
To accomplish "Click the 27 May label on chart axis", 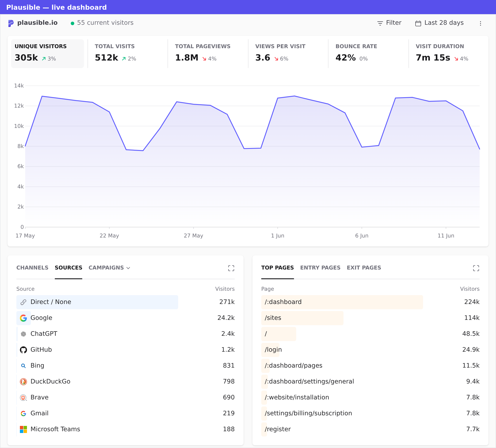I will point(193,235).
